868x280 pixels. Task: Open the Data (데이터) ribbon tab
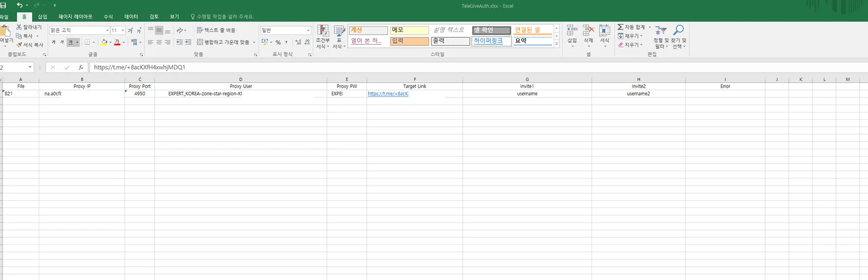point(131,17)
